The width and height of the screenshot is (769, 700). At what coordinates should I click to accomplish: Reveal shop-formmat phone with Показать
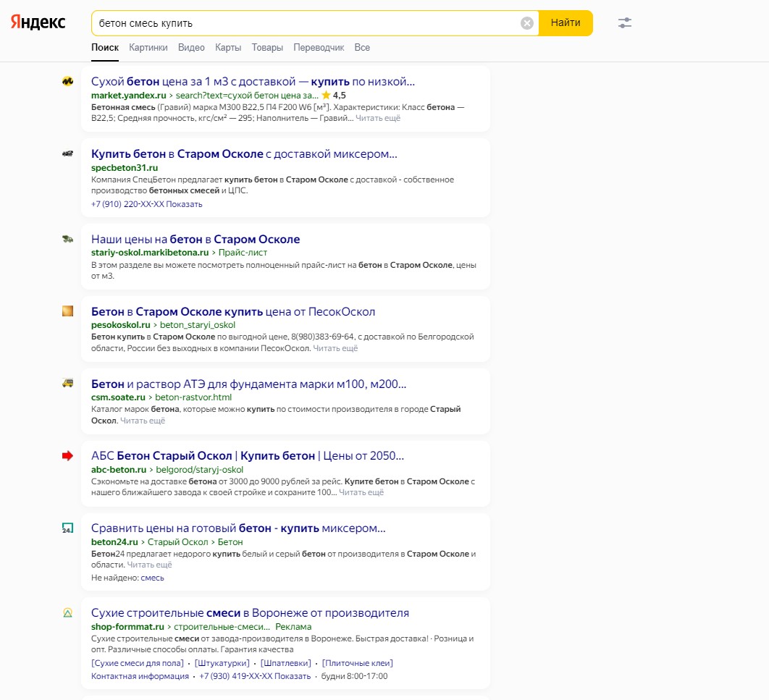[293, 676]
